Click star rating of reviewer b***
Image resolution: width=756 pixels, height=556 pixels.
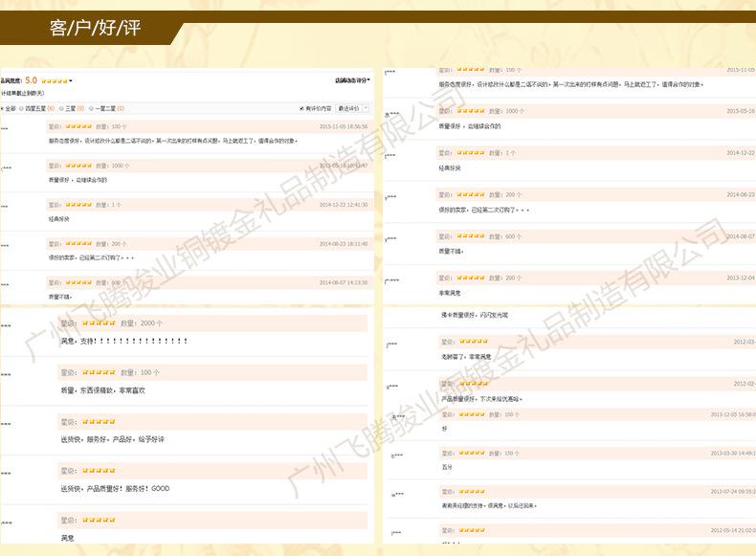(x=472, y=453)
